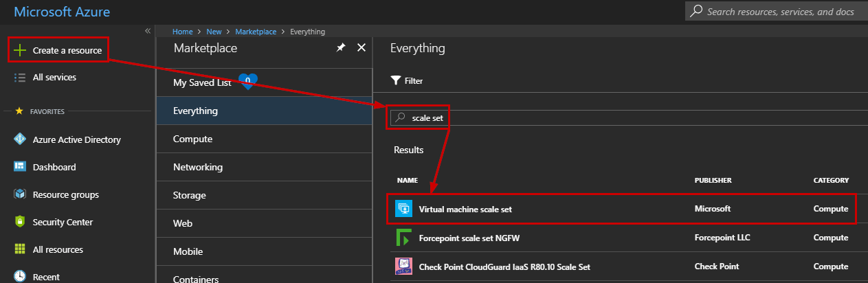Click the green plus Create a resource icon
Image resolution: width=868 pixels, height=283 pixels.
click(x=20, y=50)
